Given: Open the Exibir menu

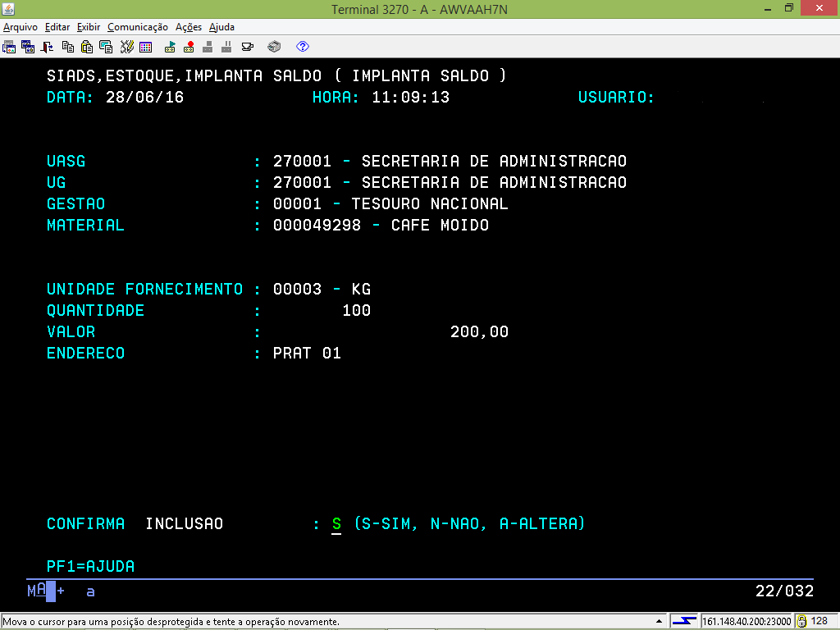Looking at the screenshot, I should tap(89, 27).
